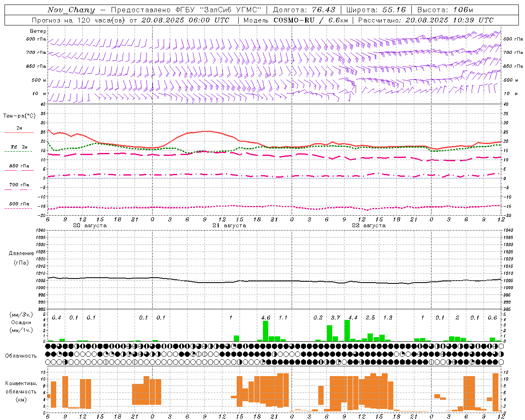Select the model name "COSMO-RU / 6.6км"
The image size is (525, 420).
311,20
